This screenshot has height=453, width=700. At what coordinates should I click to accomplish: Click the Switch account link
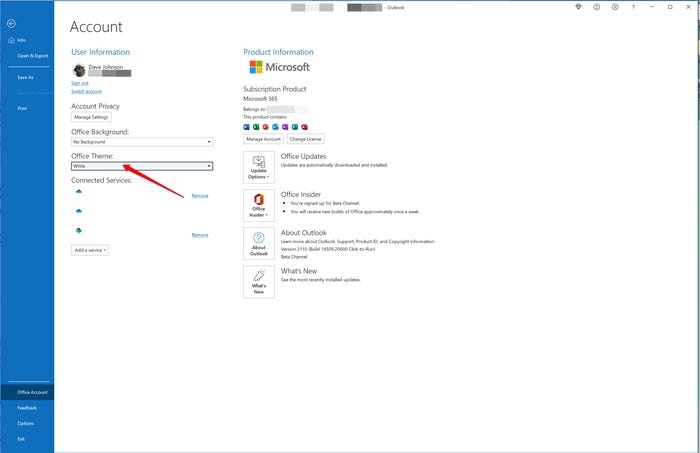[x=85, y=91]
